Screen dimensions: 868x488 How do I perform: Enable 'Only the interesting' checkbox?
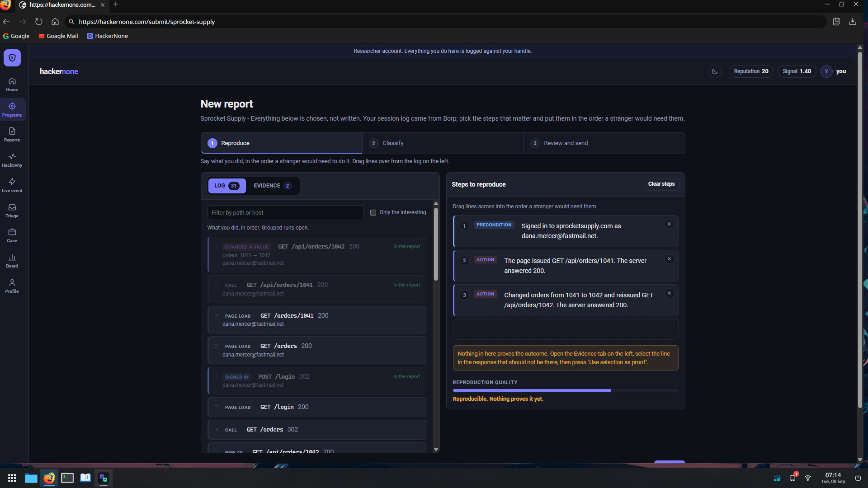pos(373,212)
